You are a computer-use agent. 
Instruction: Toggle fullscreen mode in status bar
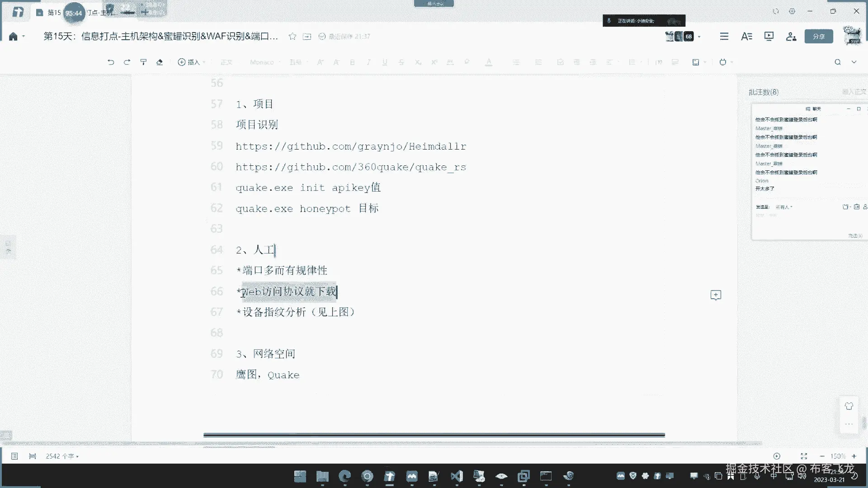(x=804, y=456)
